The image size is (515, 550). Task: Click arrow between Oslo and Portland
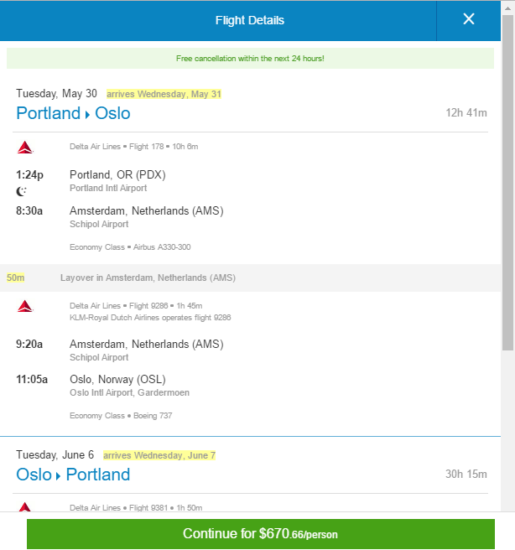[x=58, y=476]
